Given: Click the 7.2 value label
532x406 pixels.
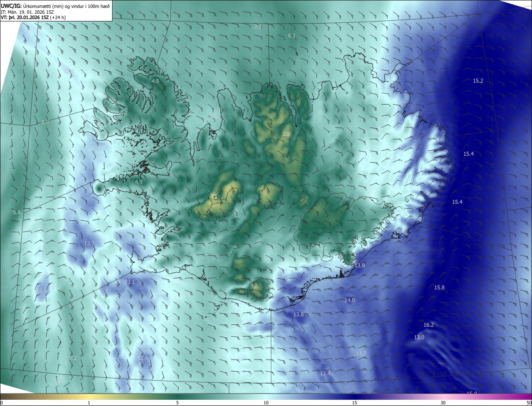Looking at the screenshot, I should point(73,358).
